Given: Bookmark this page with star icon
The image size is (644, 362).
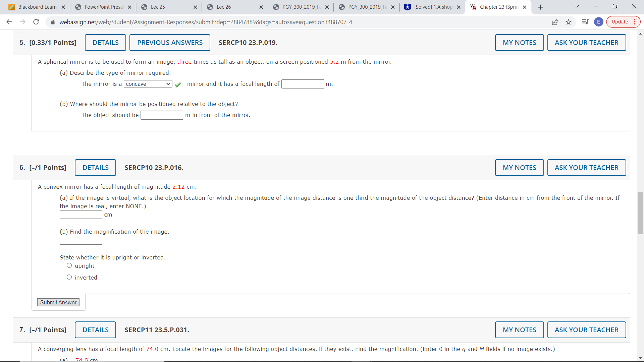Looking at the screenshot, I should click(569, 22).
